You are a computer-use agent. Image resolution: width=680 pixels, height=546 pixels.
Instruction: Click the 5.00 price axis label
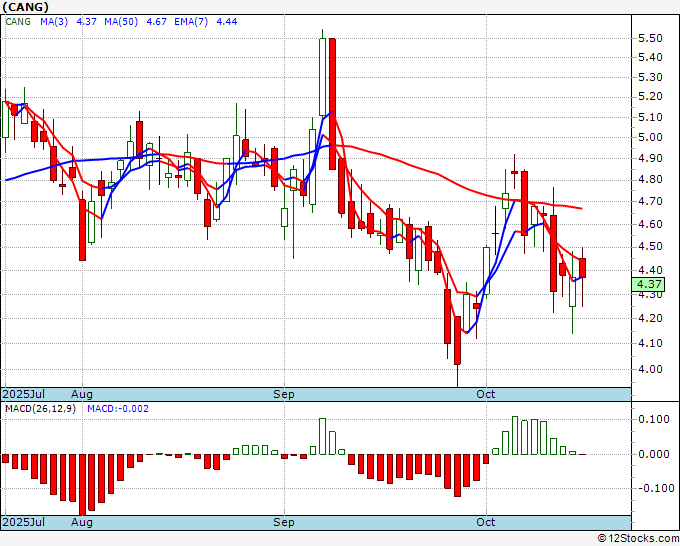(651, 137)
